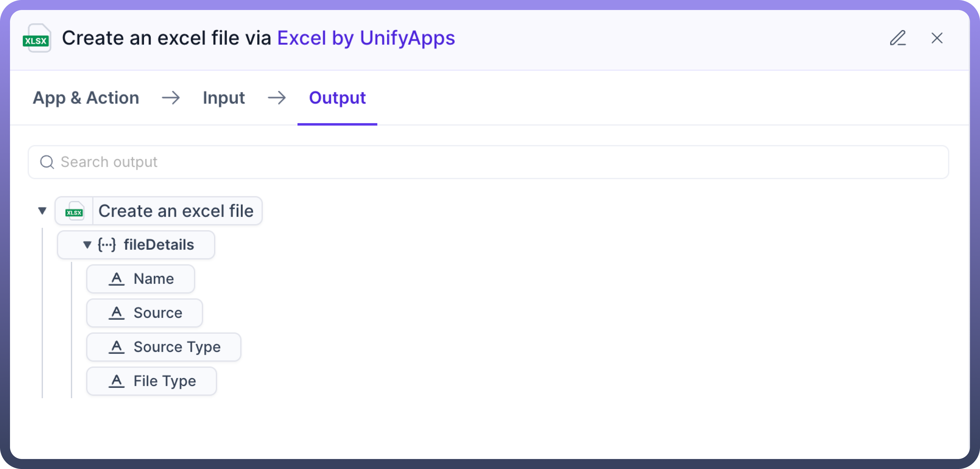Click XLSX icon beside Create an excel file node

[74, 211]
